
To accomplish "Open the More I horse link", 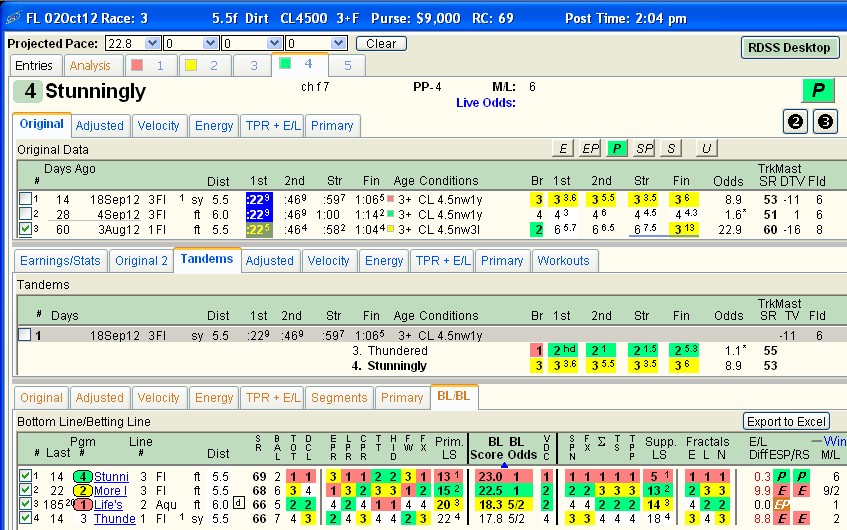I will (x=110, y=491).
